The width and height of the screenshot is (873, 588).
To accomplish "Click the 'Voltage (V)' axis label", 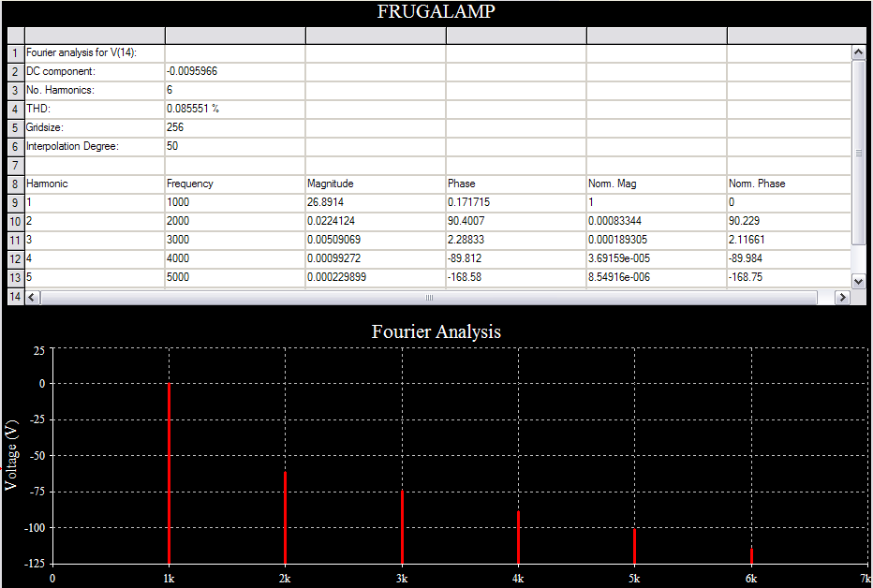I will [x=11, y=455].
